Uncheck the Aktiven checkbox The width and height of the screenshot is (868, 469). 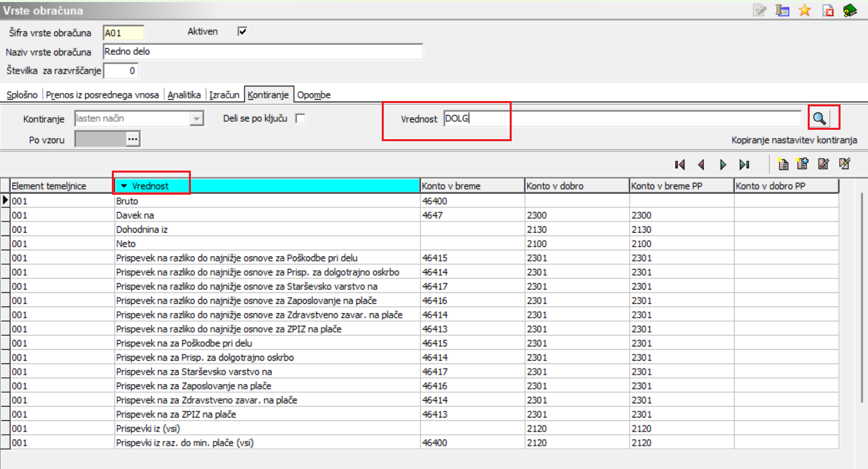(242, 31)
